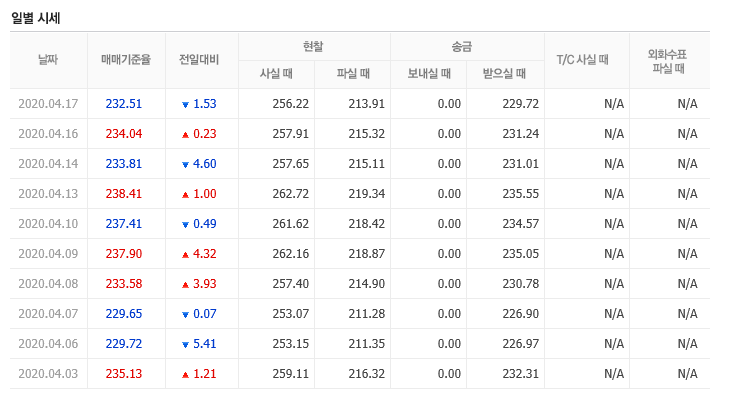Screen dimensions: 730x403
Task: Click the base rate 235.13
Action: (x=123, y=374)
